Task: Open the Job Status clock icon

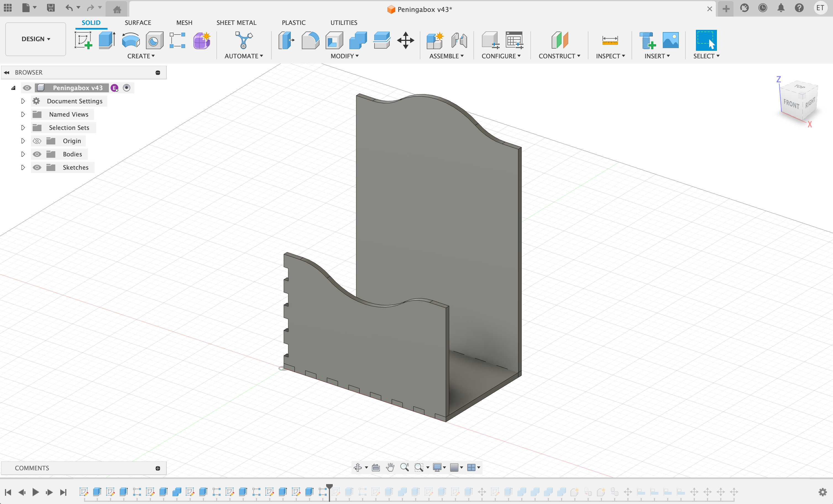Action: (x=762, y=8)
